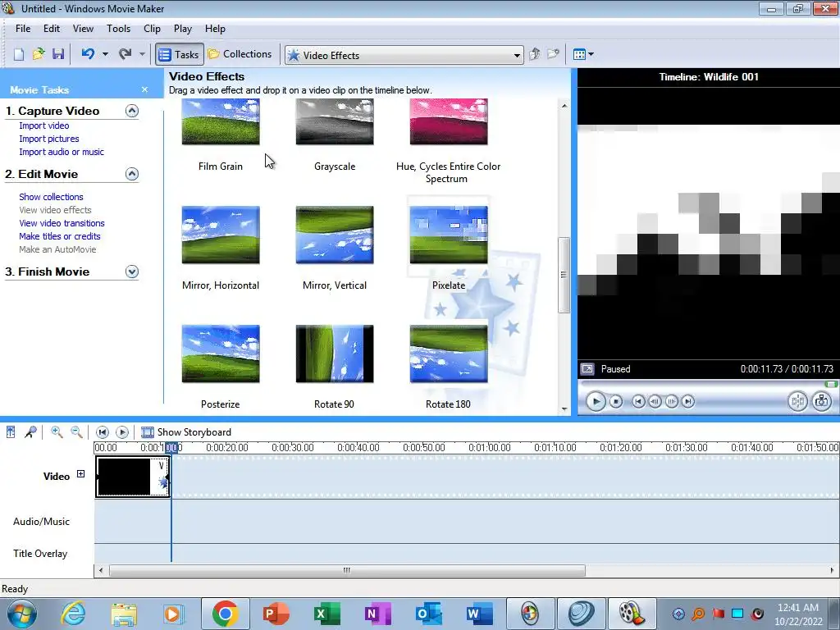
Task: Open View video transitions link
Action: 62,223
